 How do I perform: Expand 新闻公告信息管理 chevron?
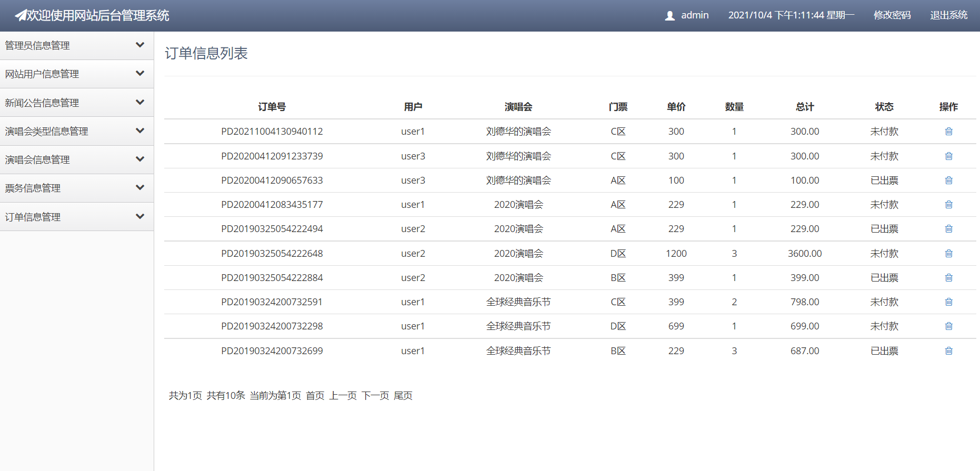click(140, 102)
